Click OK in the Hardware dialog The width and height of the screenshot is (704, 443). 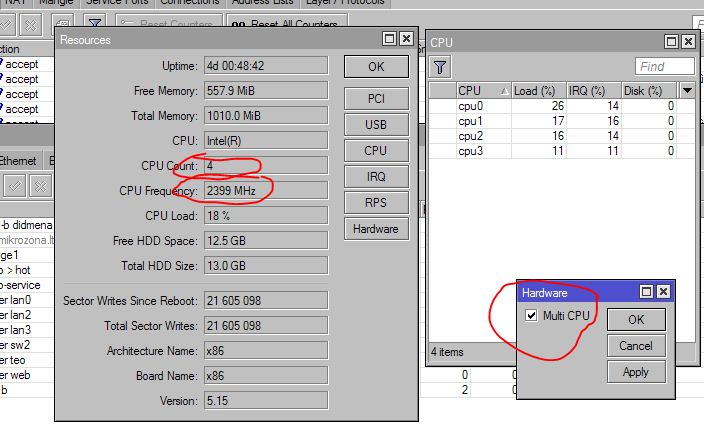pyautogui.click(x=636, y=320)
